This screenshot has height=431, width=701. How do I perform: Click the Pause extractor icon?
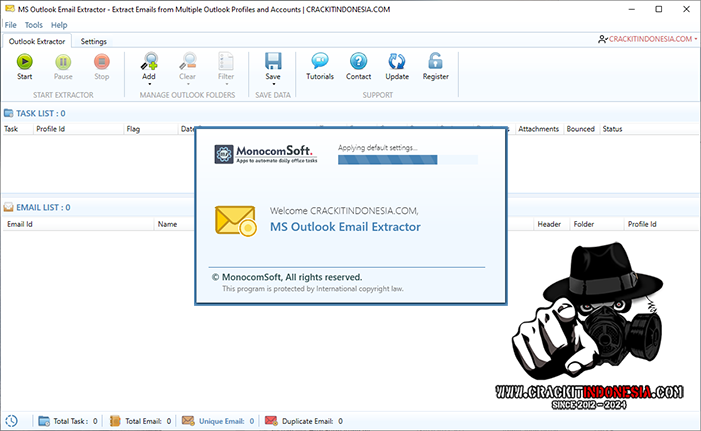[63, 62]
